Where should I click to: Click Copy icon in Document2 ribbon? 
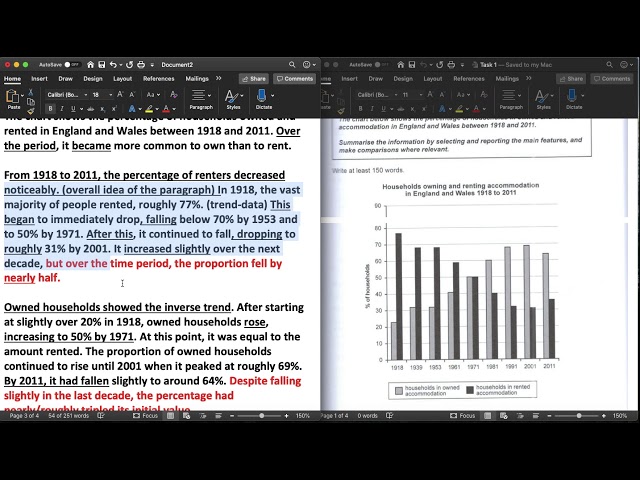click(31, 102)
